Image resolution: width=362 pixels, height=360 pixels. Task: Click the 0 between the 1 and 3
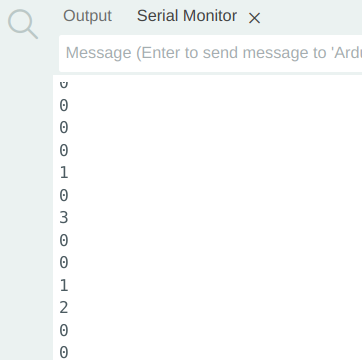tap(64, 195)
